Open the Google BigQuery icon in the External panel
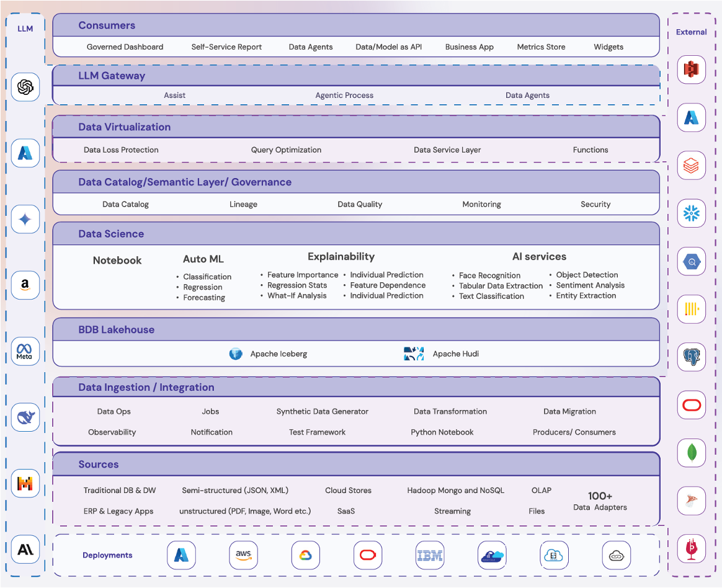The image size is (722, 588). coord(691,261)
